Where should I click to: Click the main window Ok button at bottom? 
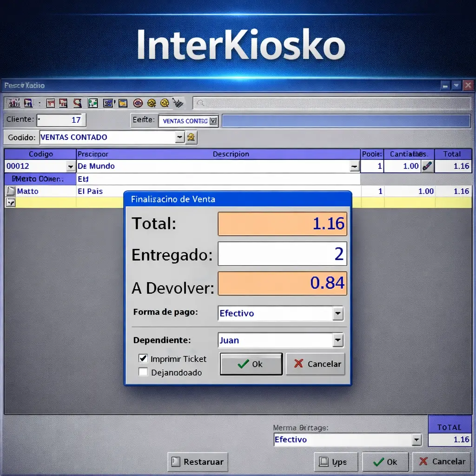(385, 462)
